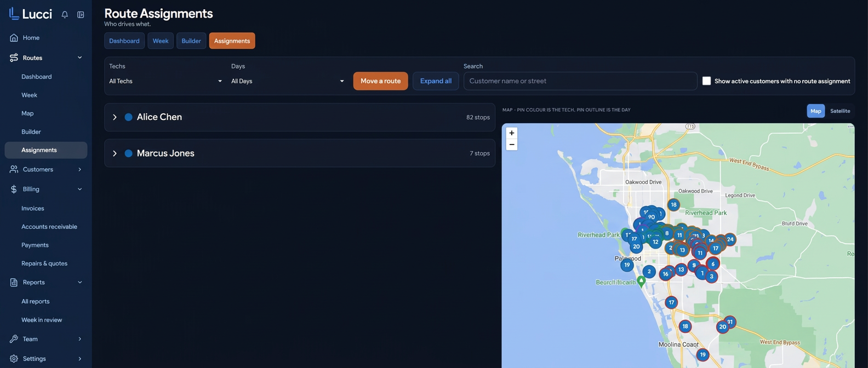Click the Reports document icon
Image resolution: width=868 pixels, height=368 pixels.
coord(14,282)
